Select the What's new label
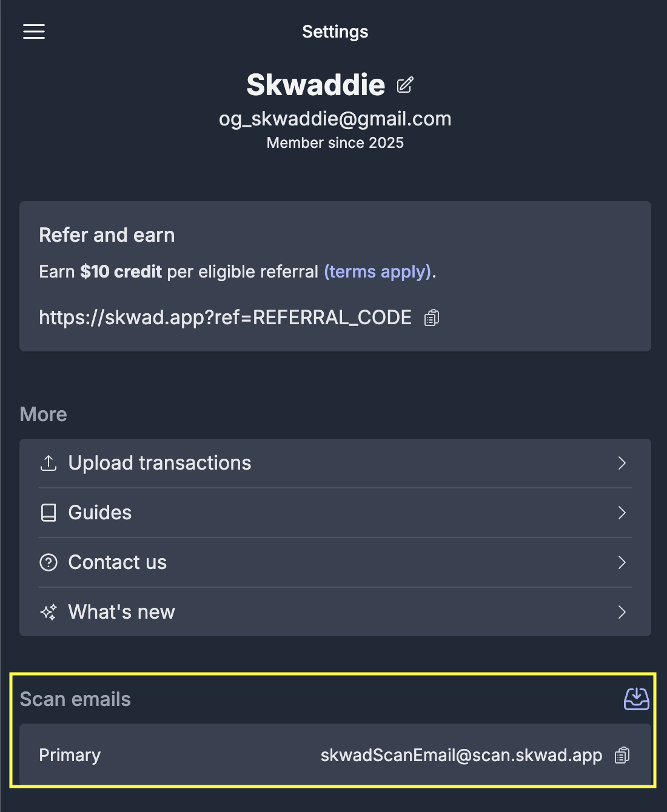 [x=121, y=612]
